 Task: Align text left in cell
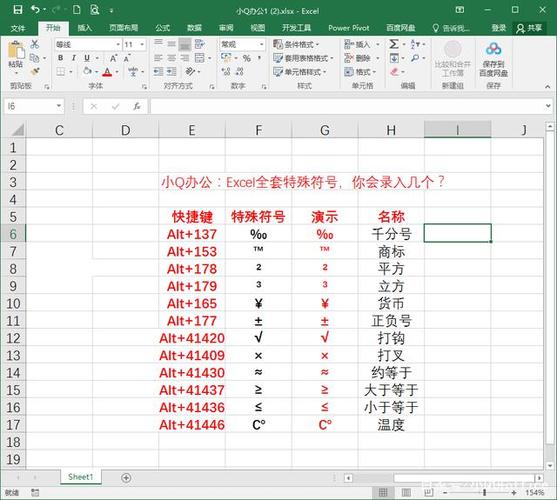[x=158, y=58]
